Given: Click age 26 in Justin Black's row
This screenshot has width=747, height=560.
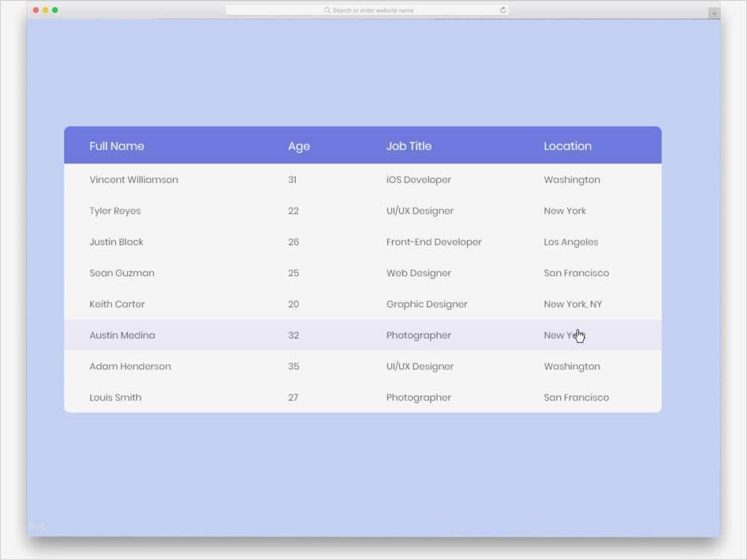Looking at the screenshot, I should (294, 242).
